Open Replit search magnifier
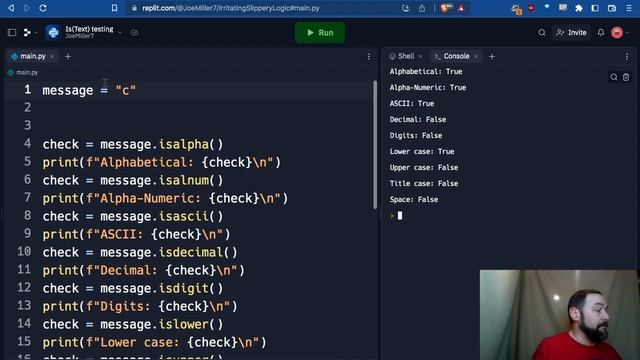The image size is (640, 360). click(542, 33)
